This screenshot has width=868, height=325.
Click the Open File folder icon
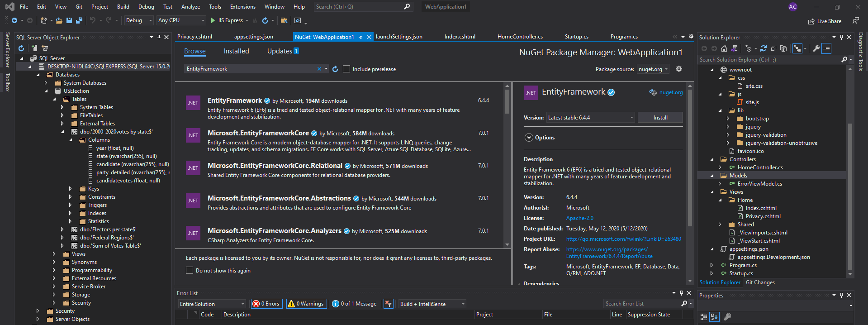click(x=59, y=20)
